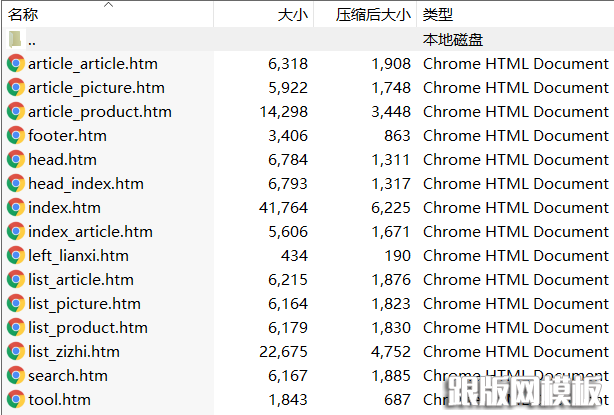Toggle the sort arrow above the name column
614x415 pixels.
pyautogui.click(x=108, y=5)
